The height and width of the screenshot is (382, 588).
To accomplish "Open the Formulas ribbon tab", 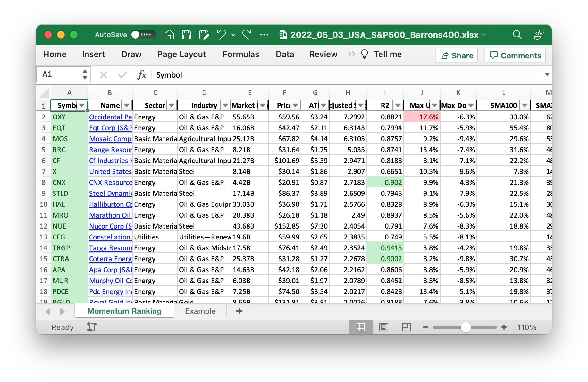I will [241, 54].
